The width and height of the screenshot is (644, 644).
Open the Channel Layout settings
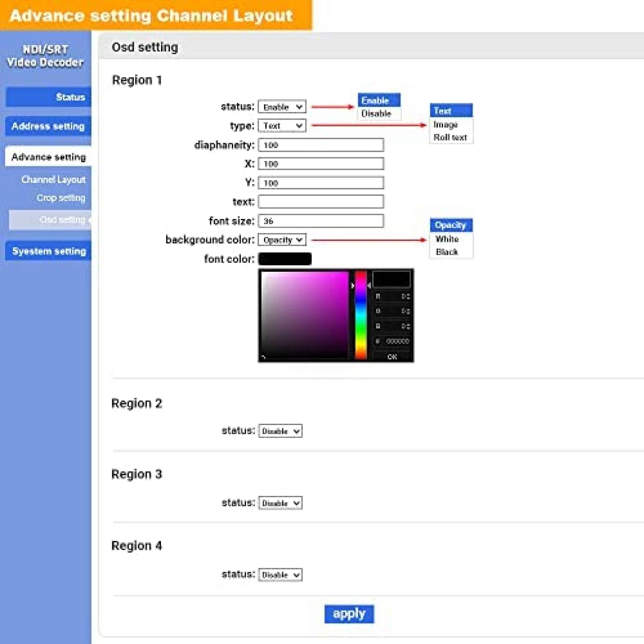point(53,180)
